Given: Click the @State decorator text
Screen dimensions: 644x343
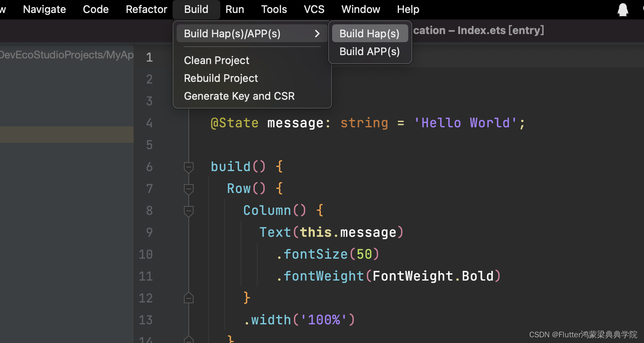Looking at the screenshot, I should point(235,123).
